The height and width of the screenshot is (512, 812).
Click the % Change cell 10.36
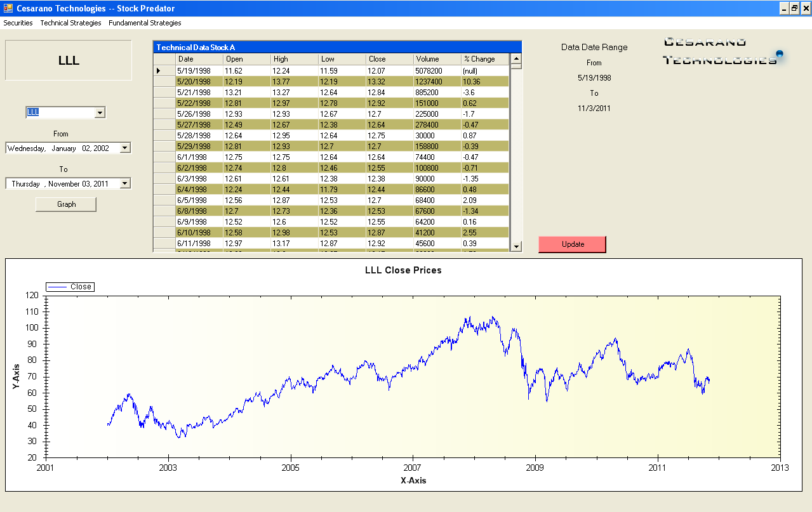click(485, 81)
